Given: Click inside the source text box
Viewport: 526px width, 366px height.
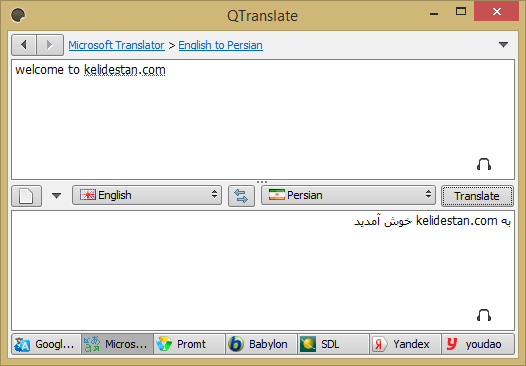Looking at the screenshot, I should tap(263, 119).
